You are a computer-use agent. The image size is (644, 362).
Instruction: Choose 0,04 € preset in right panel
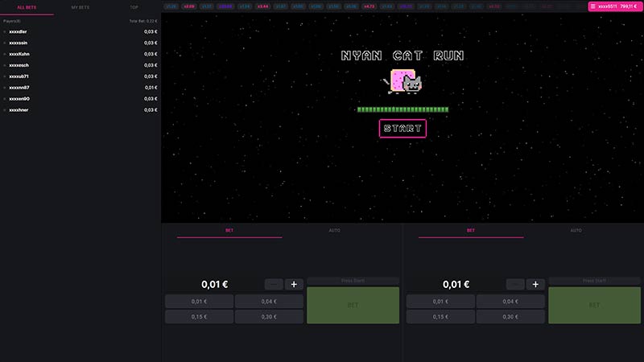click(x=510, y=301)
